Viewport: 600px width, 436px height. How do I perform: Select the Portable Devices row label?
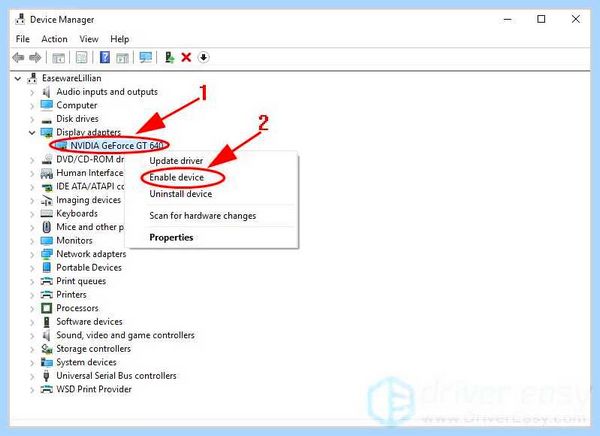[x=89, y=267]
